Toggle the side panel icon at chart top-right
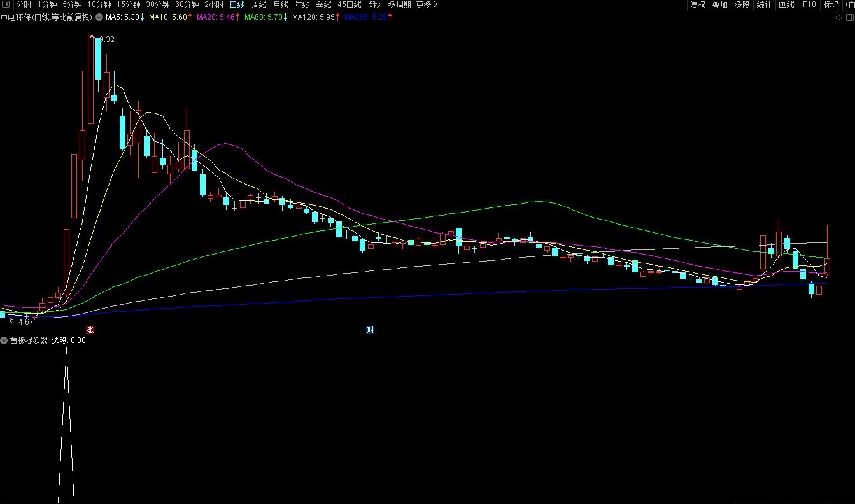 (x=849, y=18)
